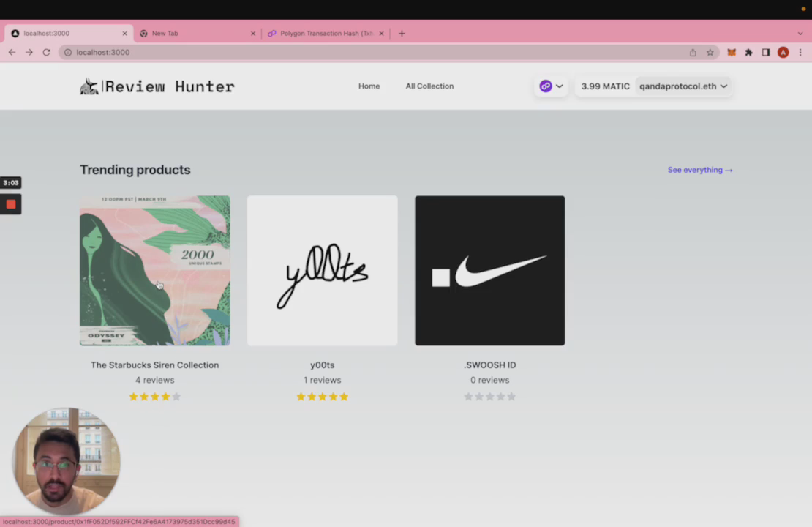Open The Starbucks Siren Collection title link
This screenshot has height=527, width=812.
click(x=155, y=365)
